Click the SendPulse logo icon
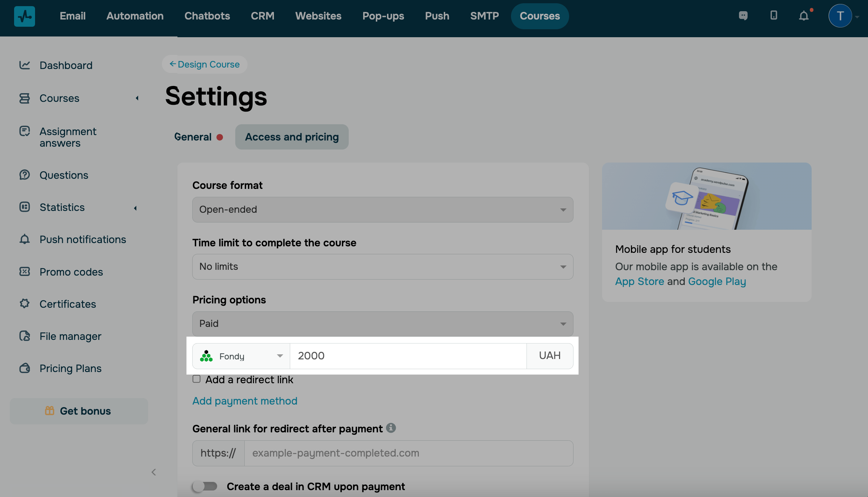868x497 pixels. pos(25,16)
